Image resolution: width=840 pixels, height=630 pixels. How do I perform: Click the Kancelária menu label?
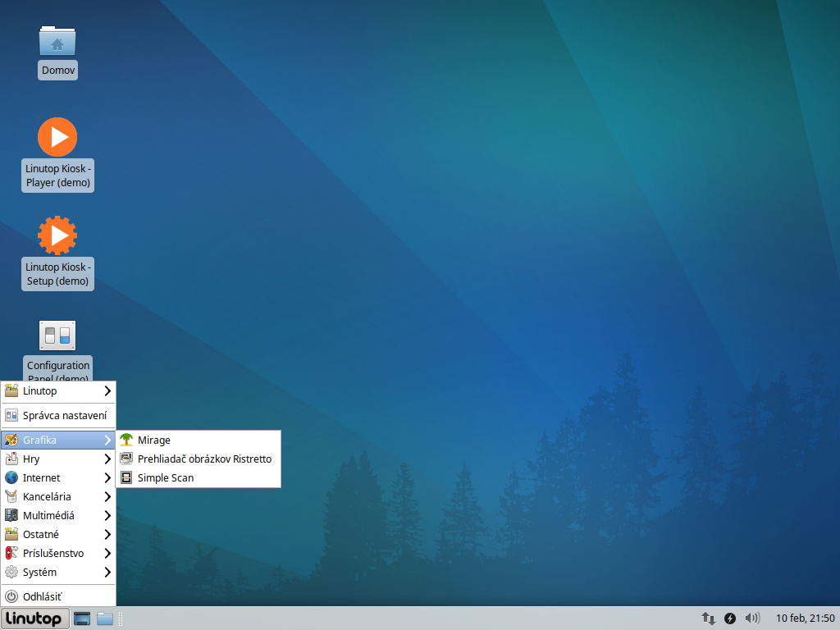click(47, 496)
